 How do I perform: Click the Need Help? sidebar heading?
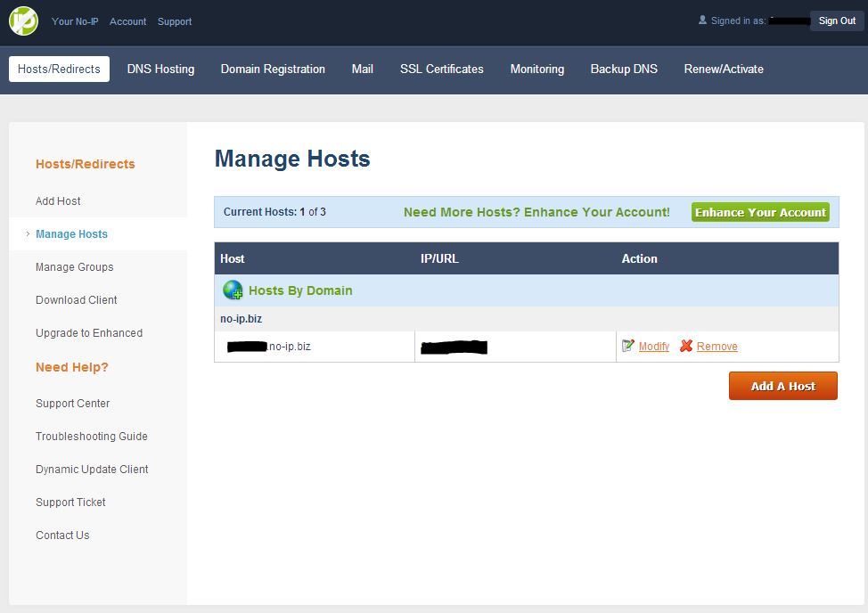click(x=72, y=367)
